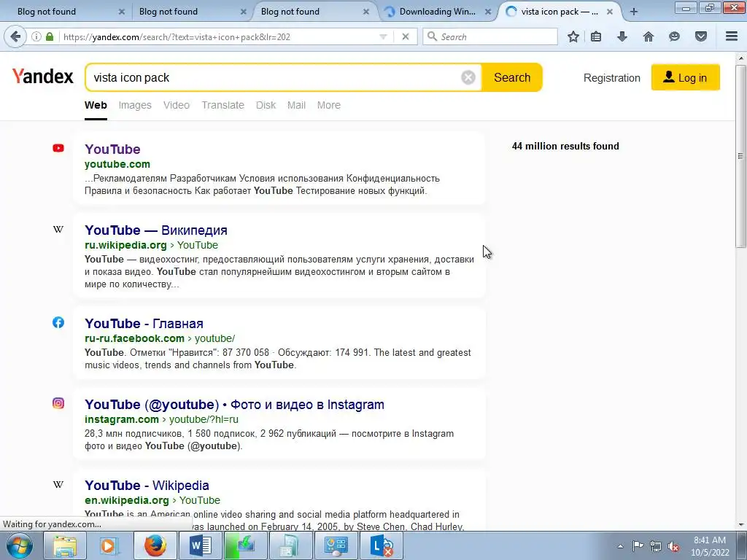The width and height of the screenshot is (747, 560).
Task: Click the Instagram favicon beside the @youtube result
Action: (x=58, y=403)
